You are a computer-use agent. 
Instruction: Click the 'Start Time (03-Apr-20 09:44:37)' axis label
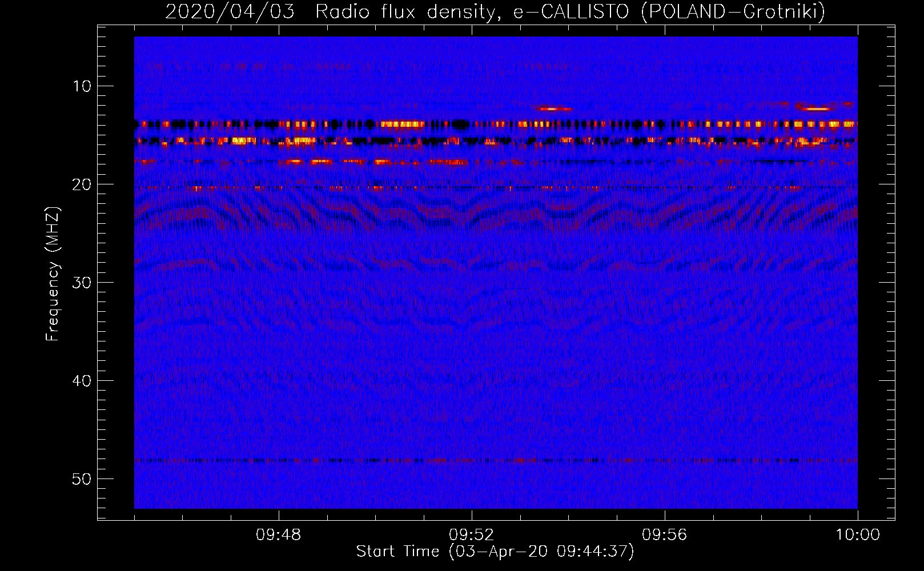[495, 552]
